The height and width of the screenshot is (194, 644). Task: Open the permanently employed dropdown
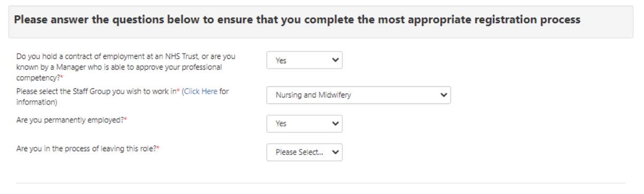[x=304, y=124]
